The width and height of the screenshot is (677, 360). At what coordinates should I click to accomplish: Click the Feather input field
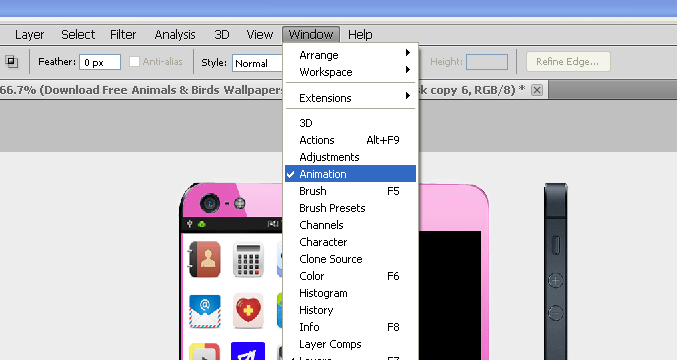point(100,62)
